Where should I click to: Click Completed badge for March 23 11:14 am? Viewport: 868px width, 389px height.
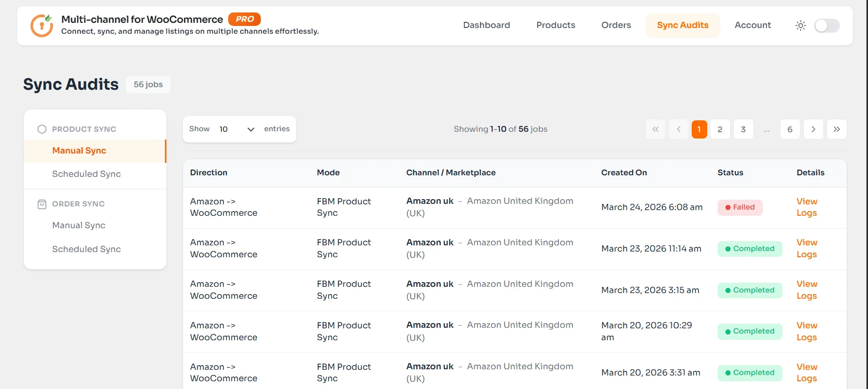click(x=750, y=249)
